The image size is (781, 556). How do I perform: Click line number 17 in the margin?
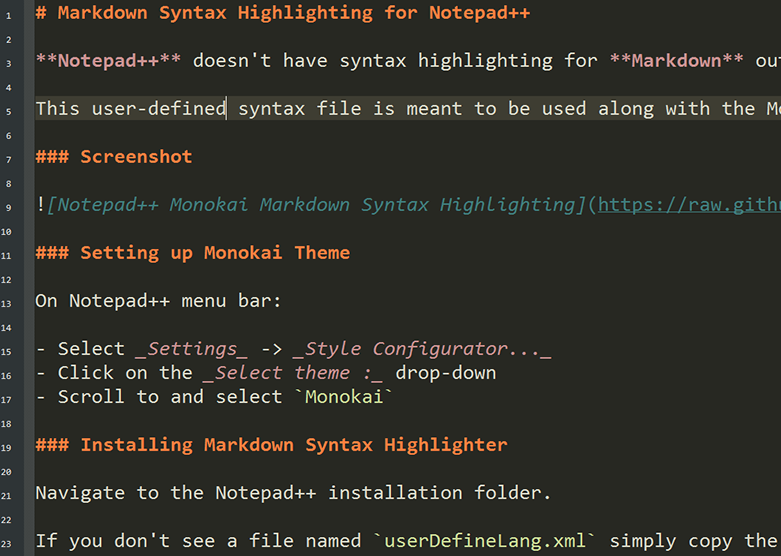coord(6,400)
